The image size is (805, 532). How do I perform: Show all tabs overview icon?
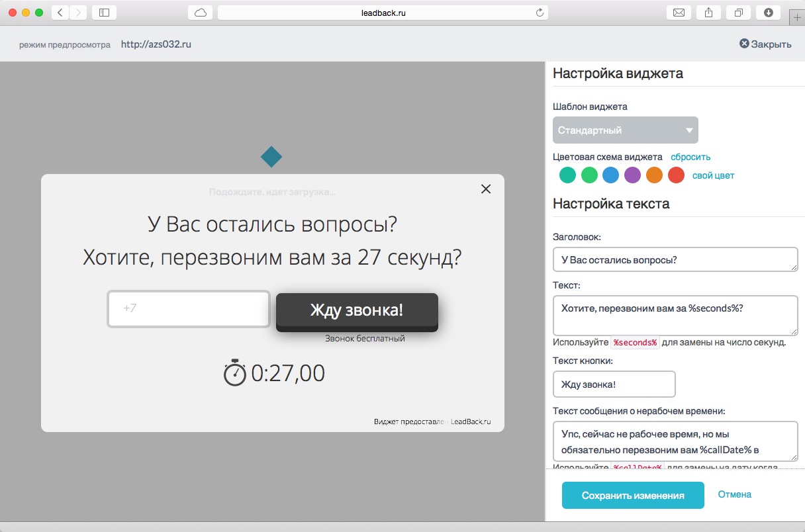(x=738, y=13)
